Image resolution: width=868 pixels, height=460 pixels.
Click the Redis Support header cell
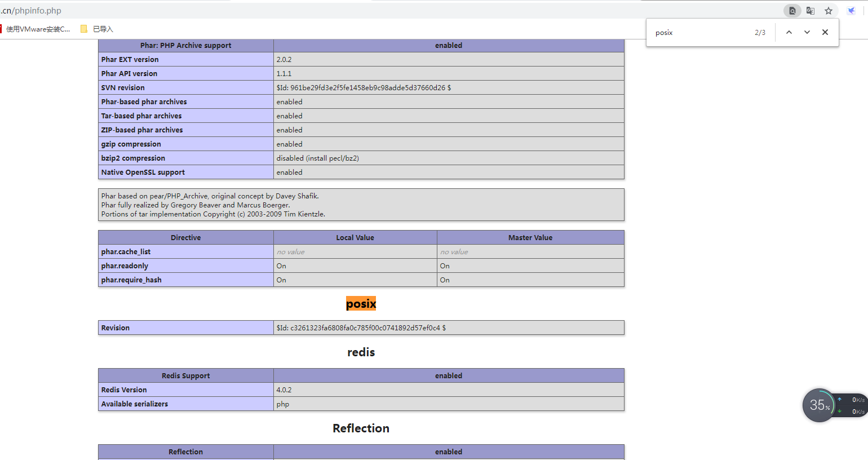[x=186, y=375]
